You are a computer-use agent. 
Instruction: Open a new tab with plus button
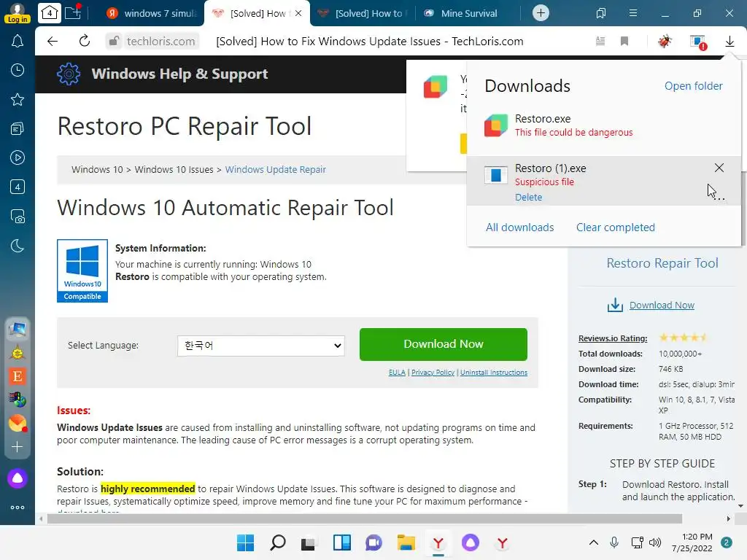(541, 13)
